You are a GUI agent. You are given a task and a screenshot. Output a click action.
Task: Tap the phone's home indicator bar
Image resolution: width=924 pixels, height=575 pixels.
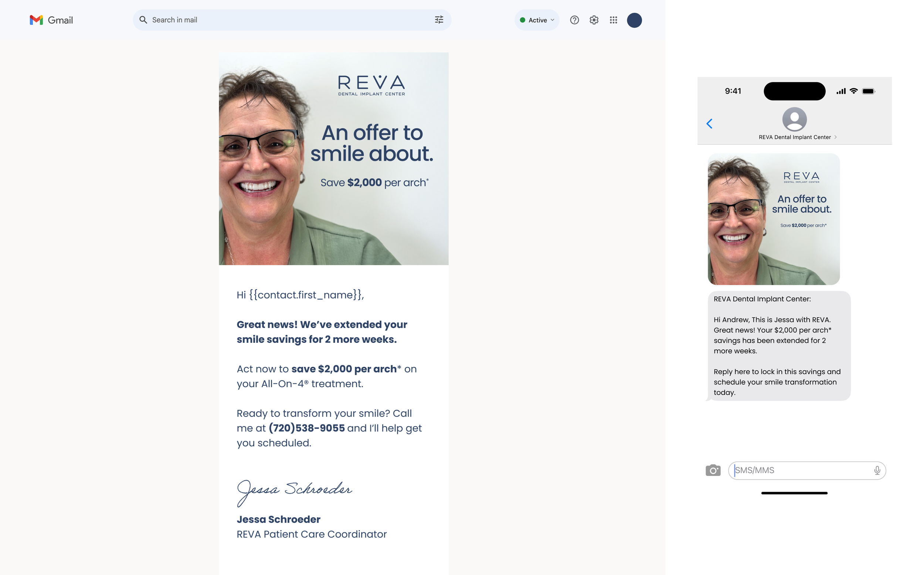point(794,493)
